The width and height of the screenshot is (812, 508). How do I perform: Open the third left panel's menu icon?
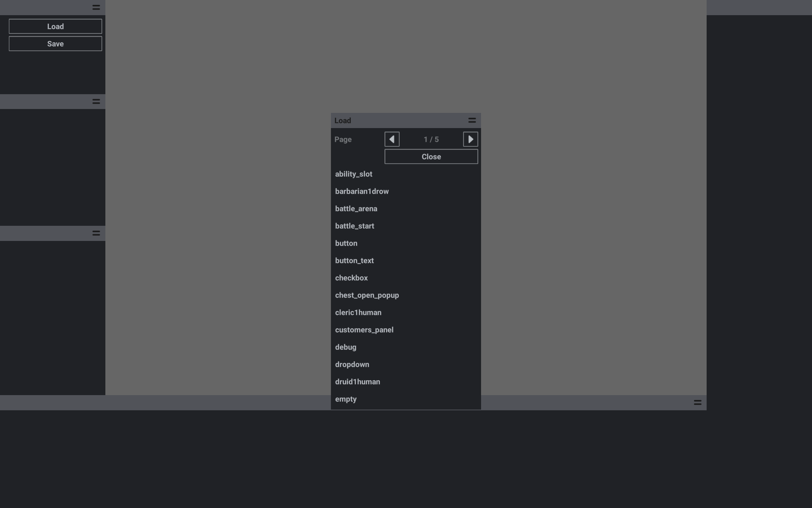point(96,233)
